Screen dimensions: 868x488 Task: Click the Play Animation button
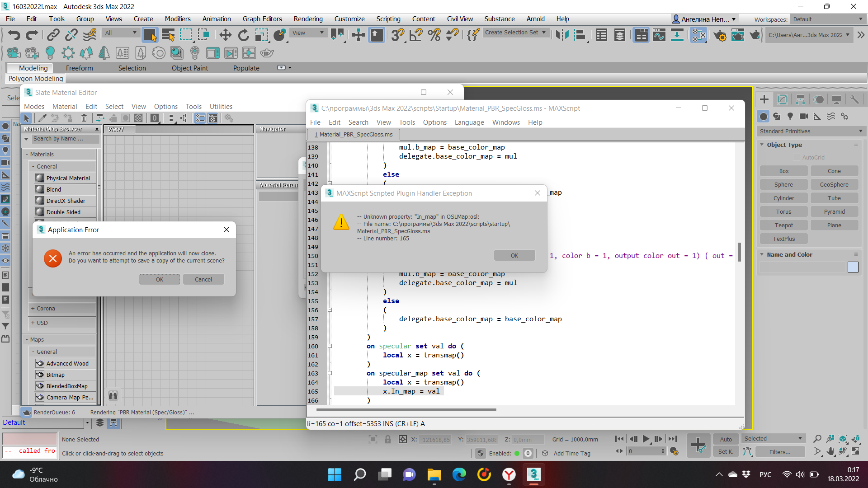tap(646, 439)
